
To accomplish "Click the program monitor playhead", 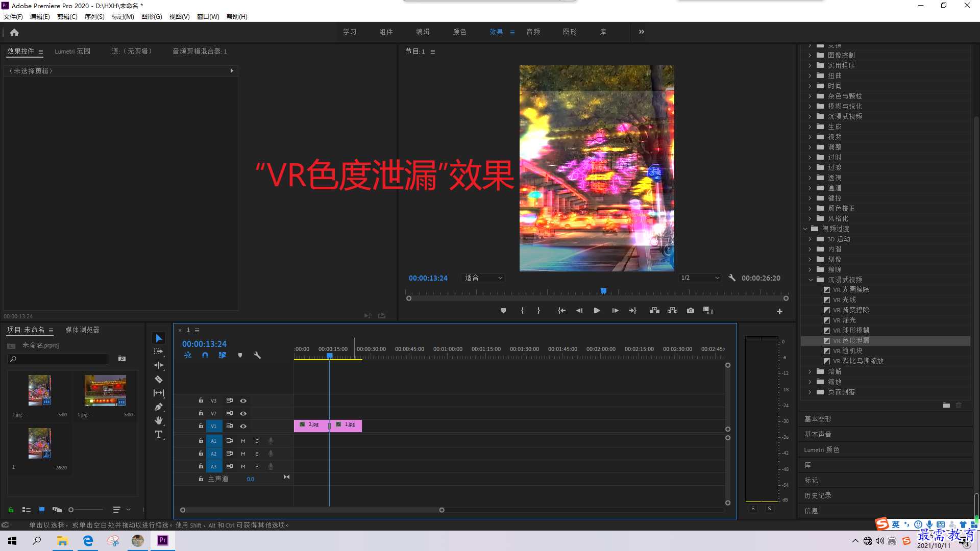I will click(603, 291).
